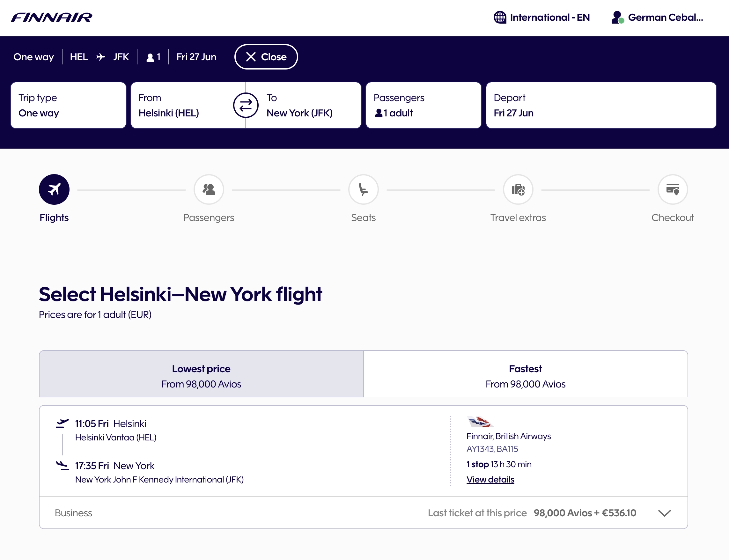Click the 98,000 Avios + €536.10 price
Viewport: 729px width, 560px height.
point(585,513)
